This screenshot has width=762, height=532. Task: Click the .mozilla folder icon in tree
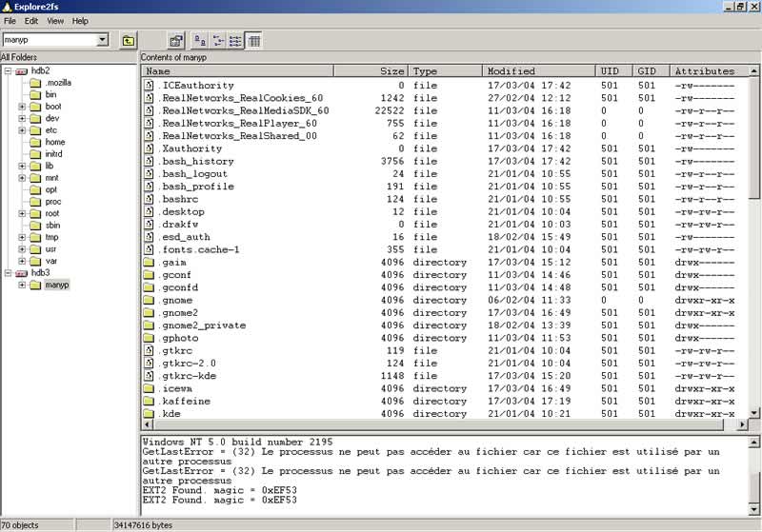35,83
